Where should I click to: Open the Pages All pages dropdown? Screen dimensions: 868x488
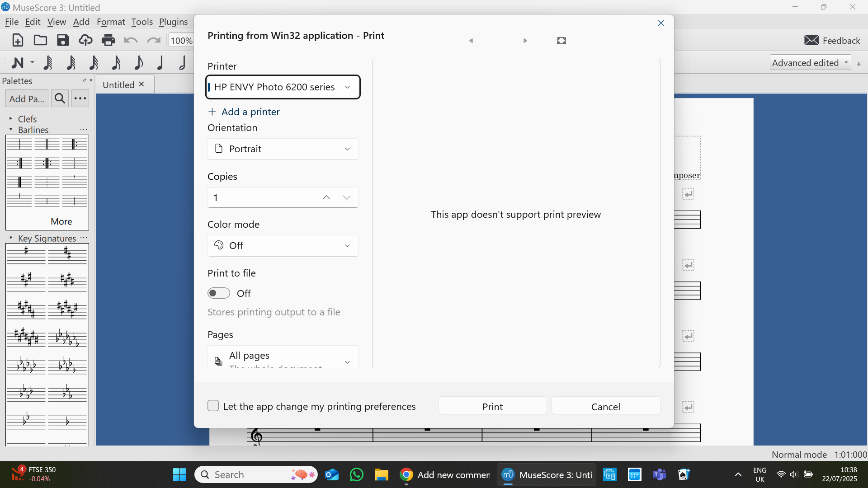click(x=283, y=357)
